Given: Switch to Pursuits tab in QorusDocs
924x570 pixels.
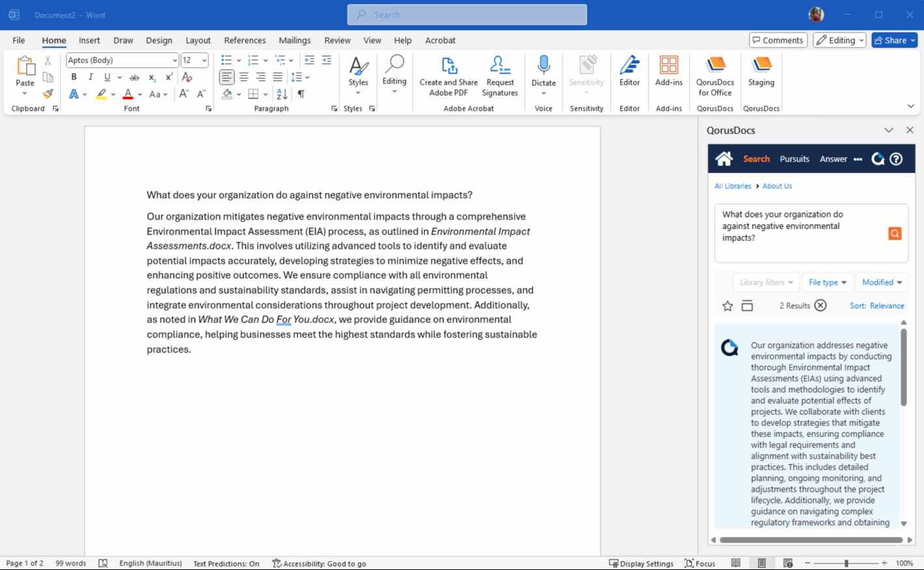Looking at the screenshot, I should coord(794,159).
